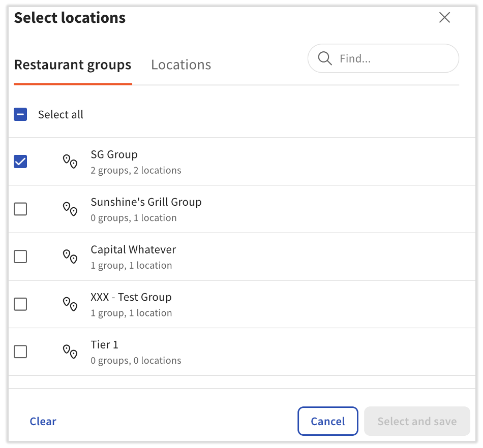Check the Tier 1 checkbox
The height and width of the screenshot is (448, 483).
(x=20, y=351)
